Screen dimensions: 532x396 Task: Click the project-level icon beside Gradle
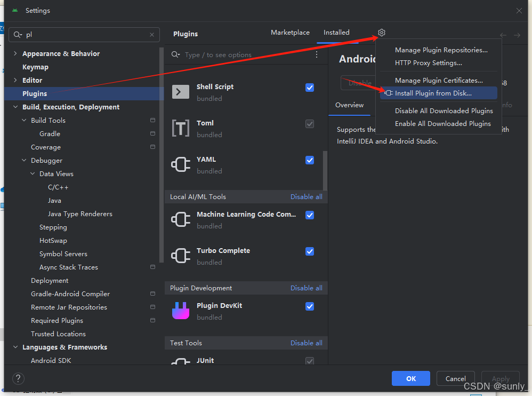click(x=152, y=133)
